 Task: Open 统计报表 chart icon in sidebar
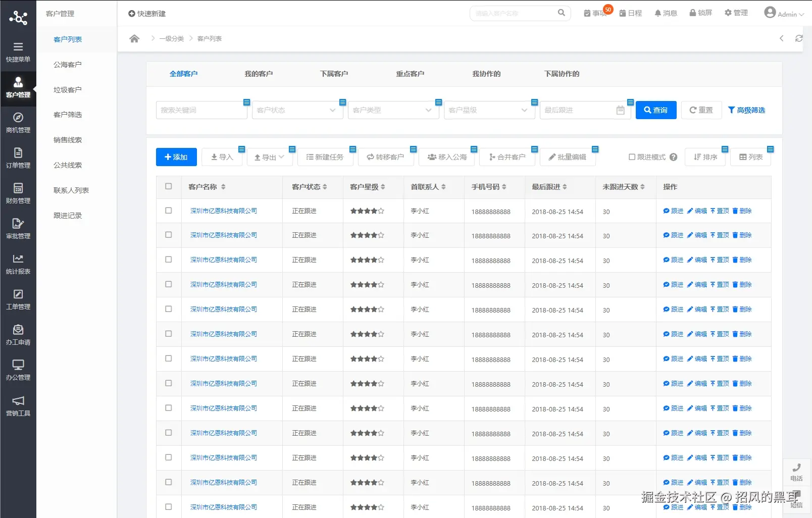click(18, 259)
